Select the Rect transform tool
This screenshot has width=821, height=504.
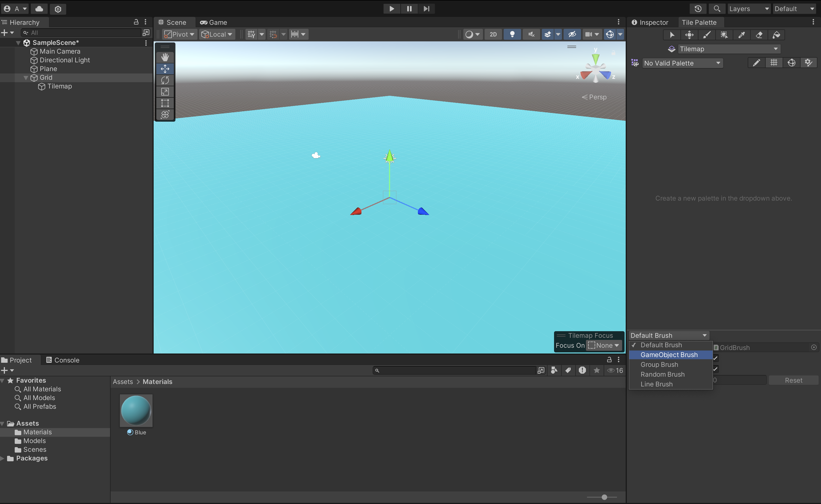point(165,103)
